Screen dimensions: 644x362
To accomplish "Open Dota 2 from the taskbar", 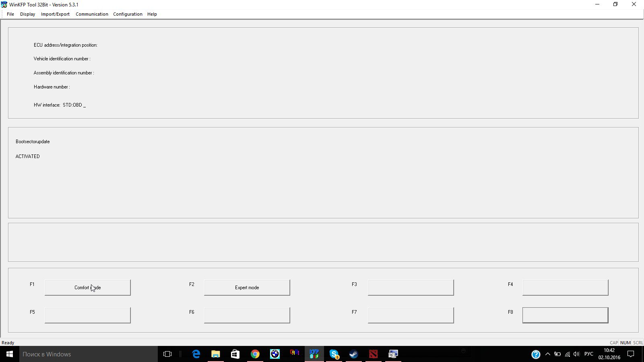I will click(x=374, y=354).
